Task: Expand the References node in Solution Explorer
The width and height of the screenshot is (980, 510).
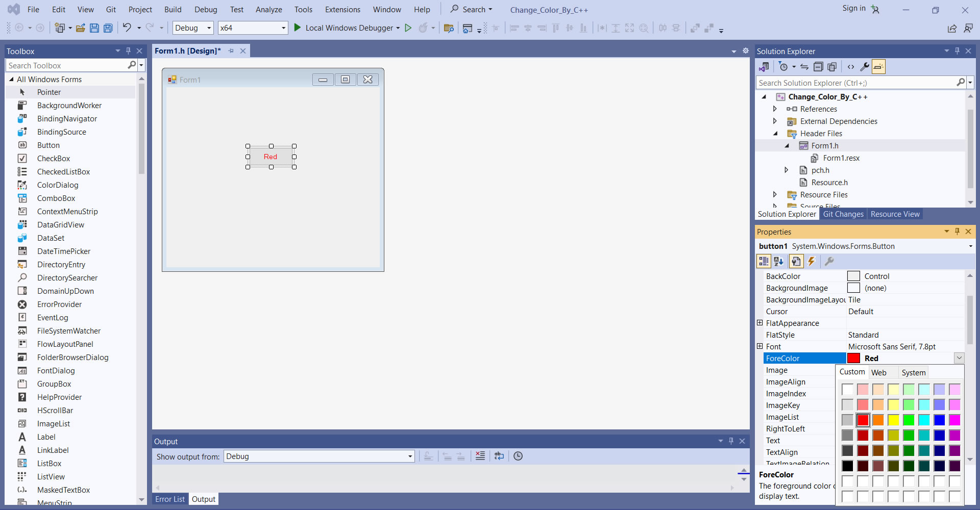Action: 775,109
